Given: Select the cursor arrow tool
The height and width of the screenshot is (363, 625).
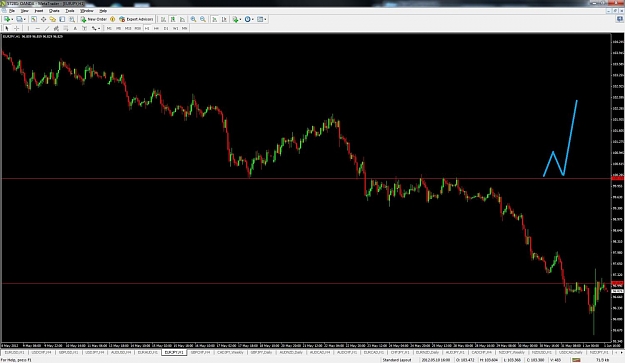Looking at the screenshot, I should pyautogui.click(x=7, y=28).
